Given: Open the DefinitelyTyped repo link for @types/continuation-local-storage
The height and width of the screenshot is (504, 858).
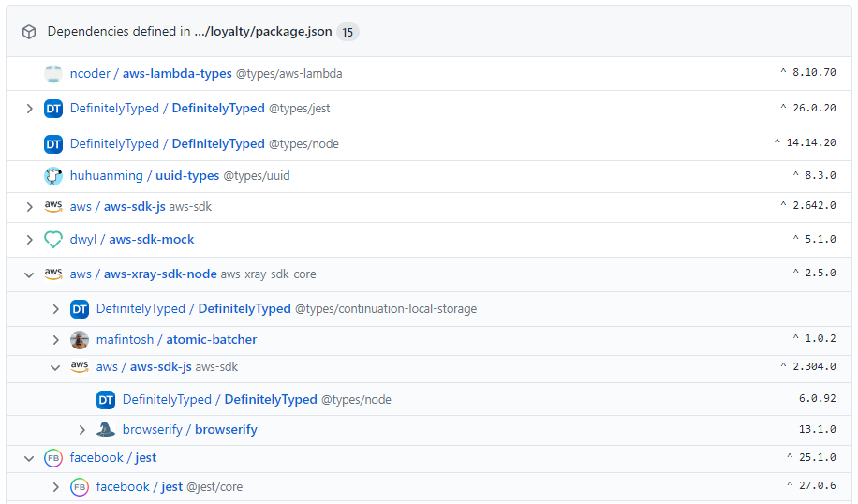Looking at the screenshot, I should [244, 308].
